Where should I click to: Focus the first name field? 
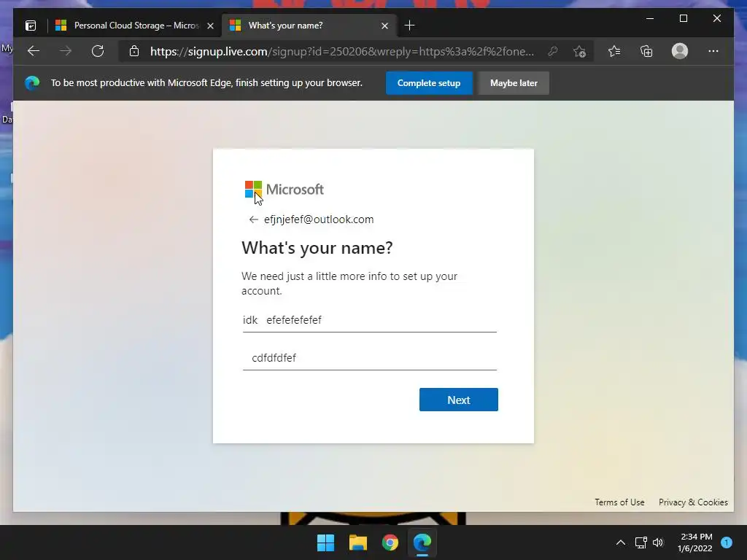point(370,320)
